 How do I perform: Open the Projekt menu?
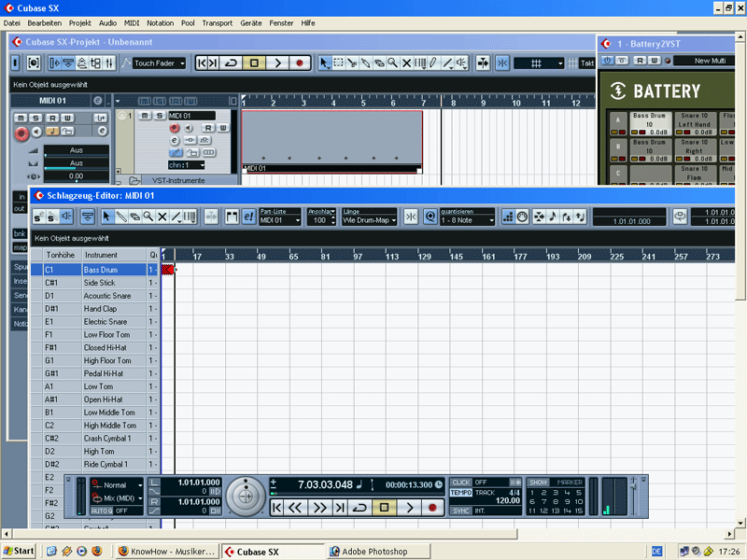[x=80, y=22]
